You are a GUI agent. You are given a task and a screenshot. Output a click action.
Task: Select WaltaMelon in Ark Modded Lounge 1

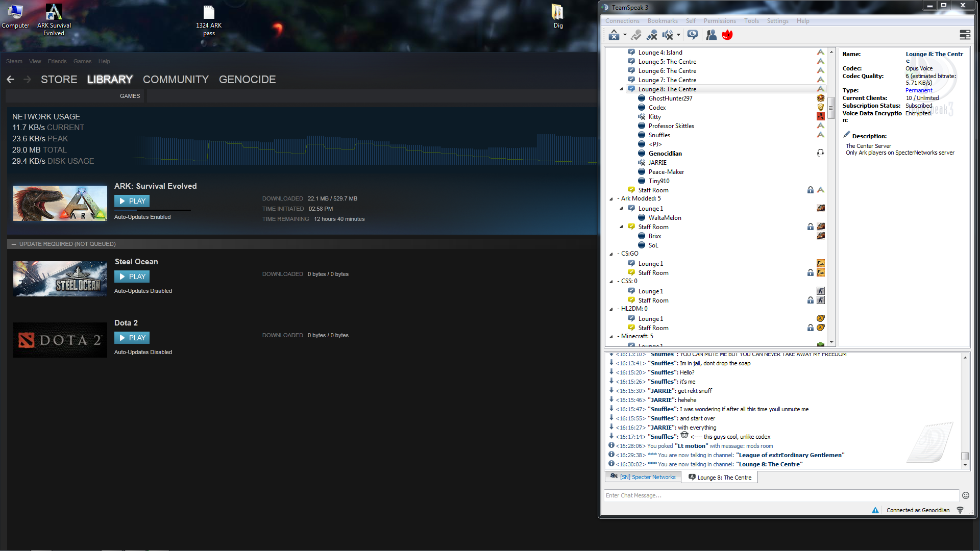(x=665, y=218)
